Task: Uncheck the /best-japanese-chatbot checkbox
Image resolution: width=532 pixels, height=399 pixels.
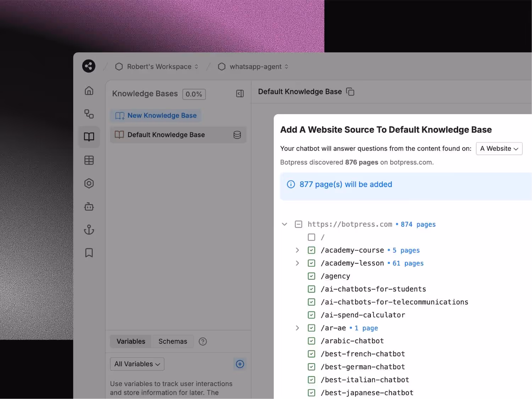Action: click(x=311, y=393)
